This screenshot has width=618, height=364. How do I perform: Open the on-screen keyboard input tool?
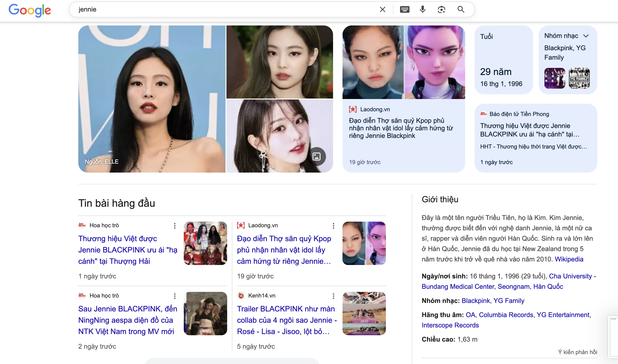(404, 10)
